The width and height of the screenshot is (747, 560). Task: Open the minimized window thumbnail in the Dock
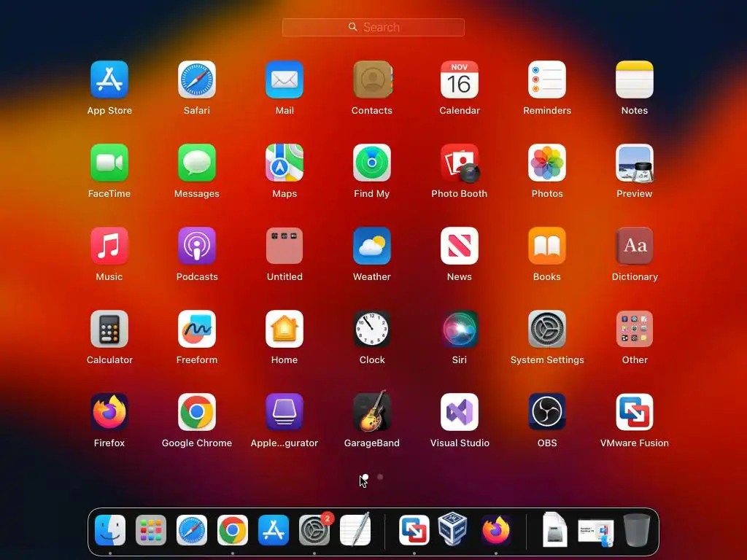click(595, 532)
